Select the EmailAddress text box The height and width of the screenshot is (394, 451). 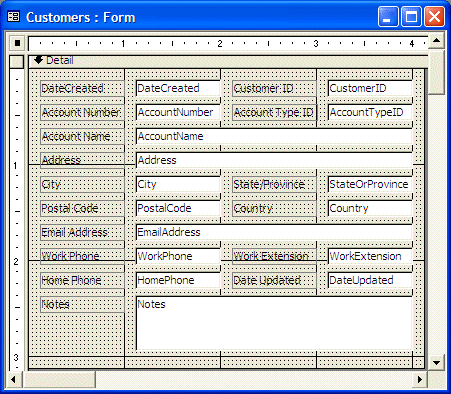click(x=274, y=232)
